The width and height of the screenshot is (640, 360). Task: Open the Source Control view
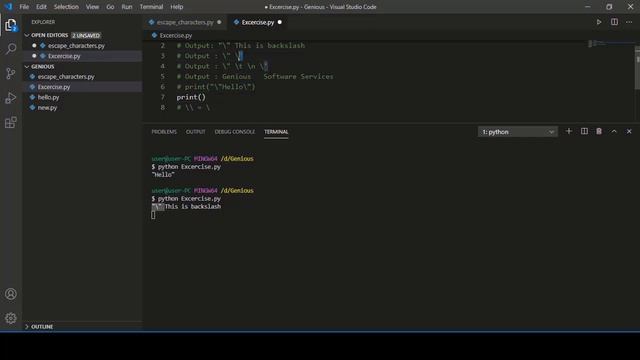point(11,73)
